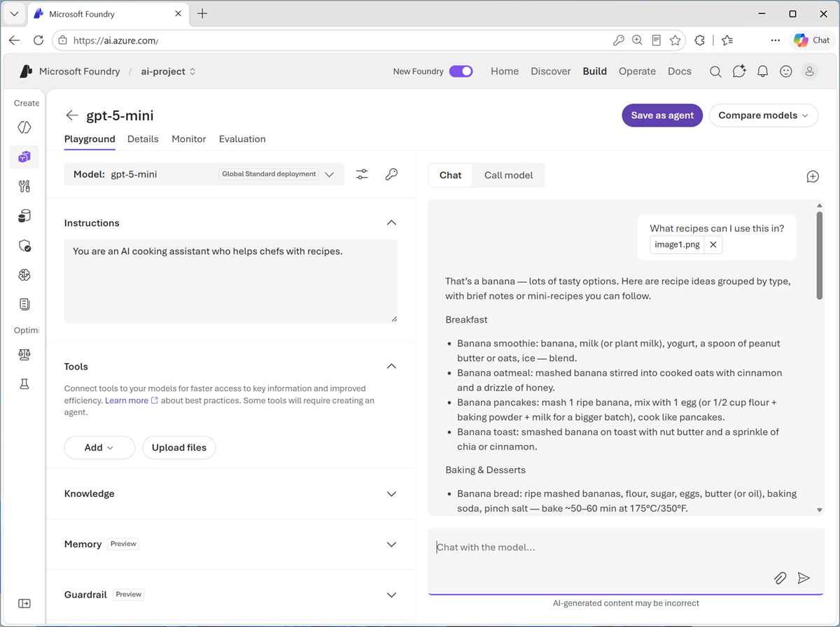Follow the Learn more link
The image size is (840, 627).
tap(132, 401)
